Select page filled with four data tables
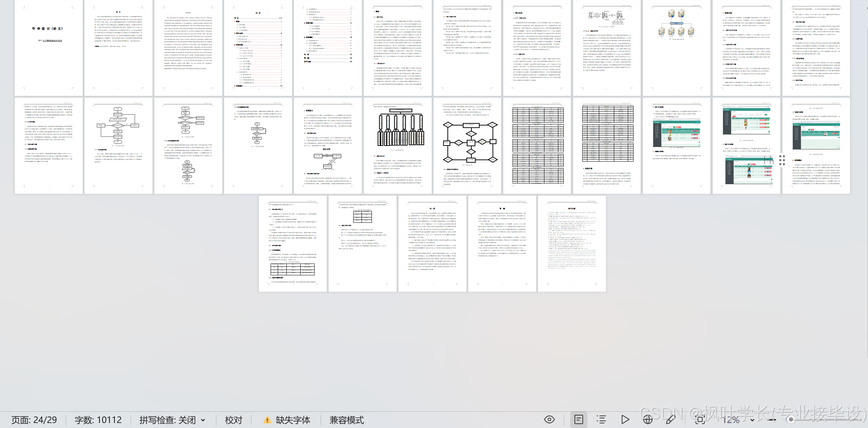868x428 pixels. (537, 146)
